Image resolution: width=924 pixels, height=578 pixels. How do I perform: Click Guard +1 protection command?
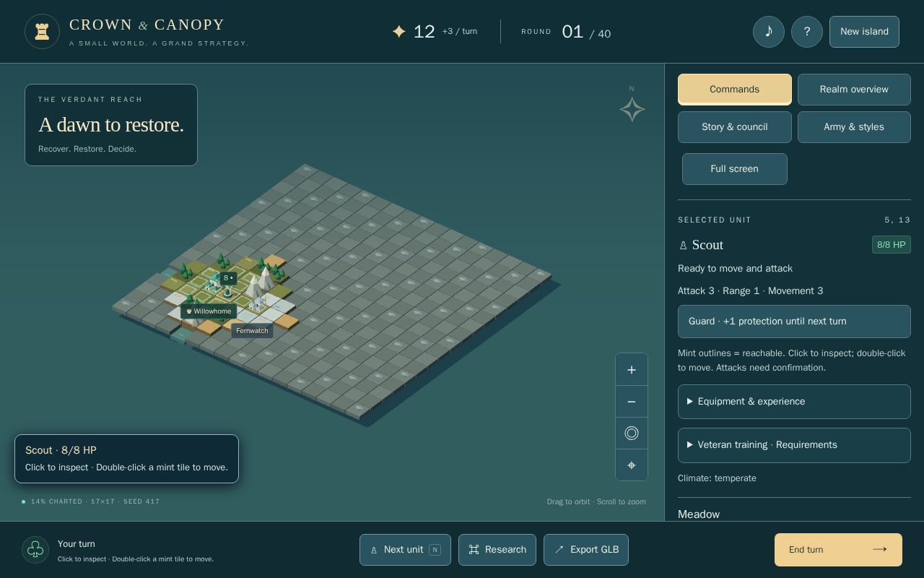[x=794, y=322]
